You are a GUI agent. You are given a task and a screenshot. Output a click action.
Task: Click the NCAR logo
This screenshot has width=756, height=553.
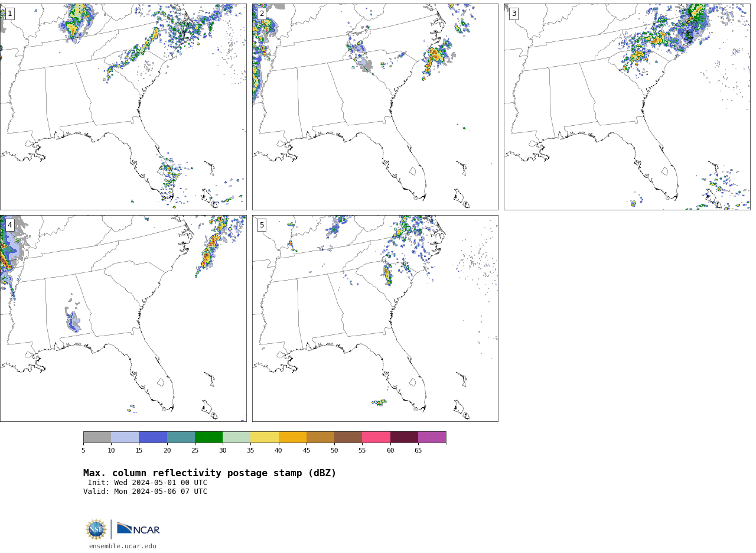138,529
